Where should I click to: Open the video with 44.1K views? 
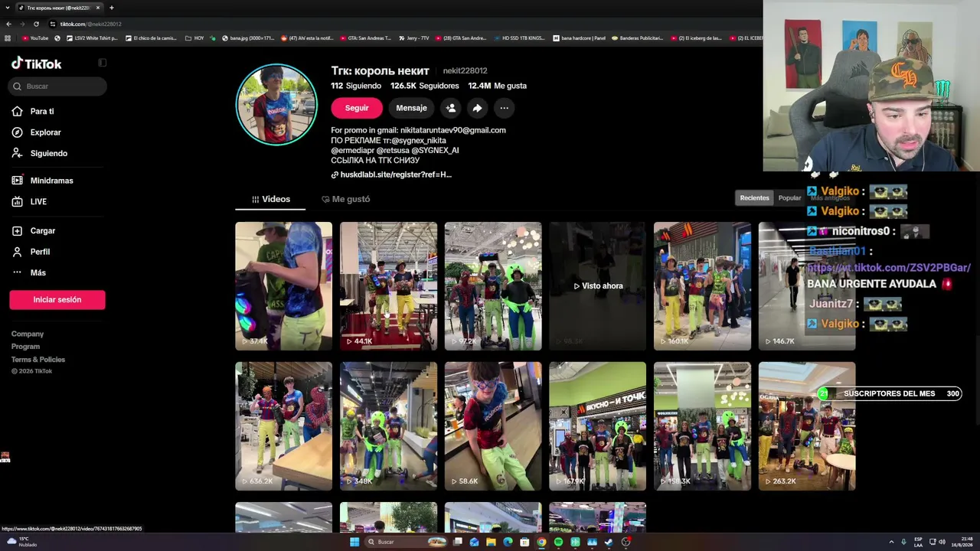point(388,286)
